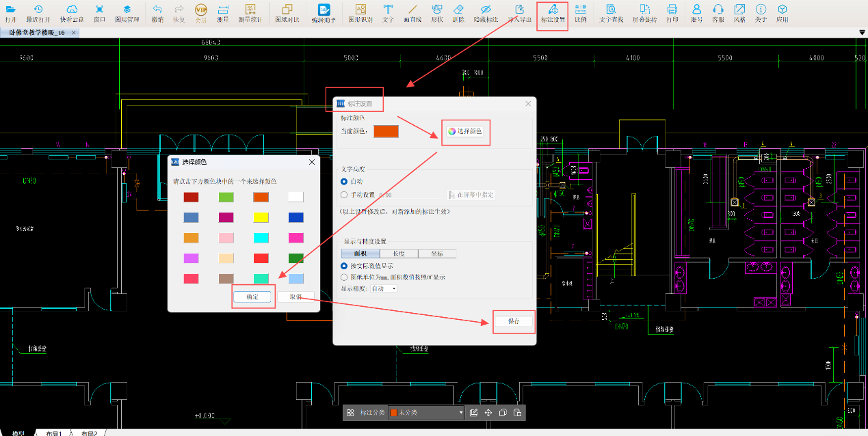Click the 打印 print icon
Viewport: 868px width, 436px height.
(x=672, y=12)
